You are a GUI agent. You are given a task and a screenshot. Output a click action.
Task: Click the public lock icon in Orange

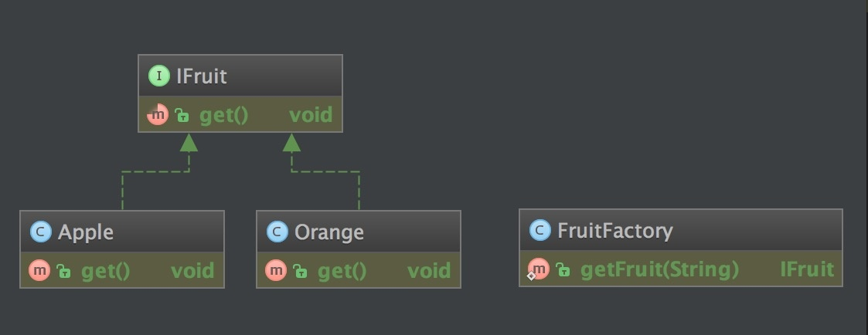pyautogui.click(x=300, y=271)
